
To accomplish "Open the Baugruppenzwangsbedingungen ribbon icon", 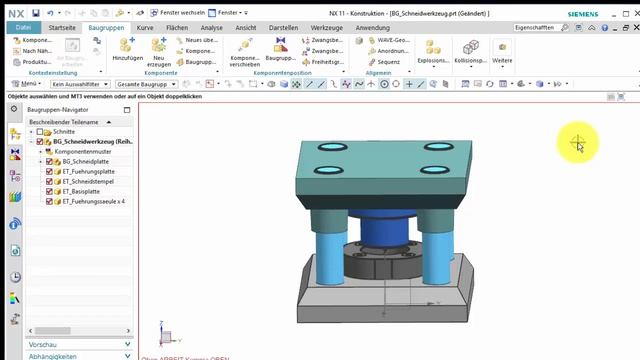I will pos(280,44).
